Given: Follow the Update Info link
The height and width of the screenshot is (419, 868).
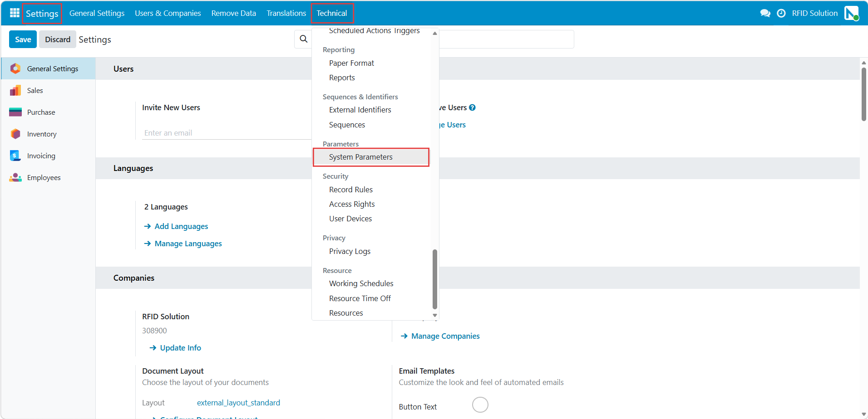Looking at the screenshot, I should tap(180, 348).
